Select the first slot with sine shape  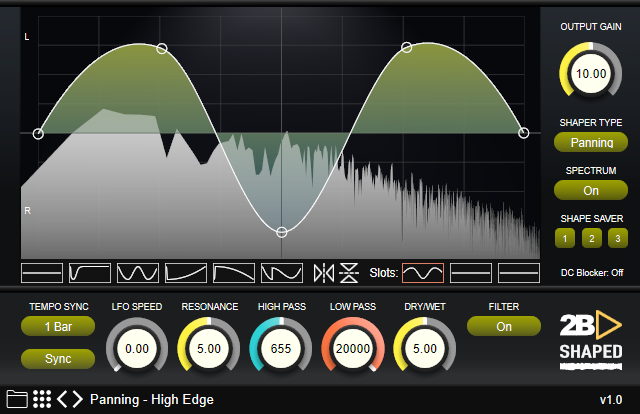pos(423,273)
